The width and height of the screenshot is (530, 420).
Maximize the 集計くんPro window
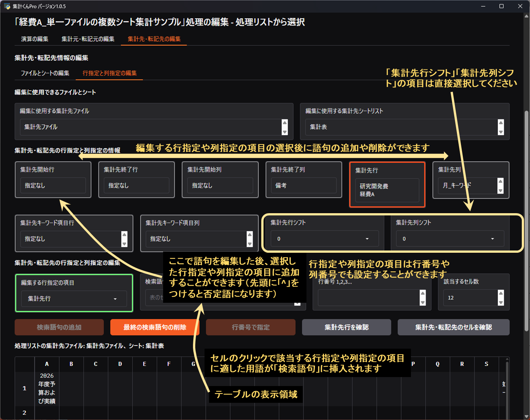(501, 6)
